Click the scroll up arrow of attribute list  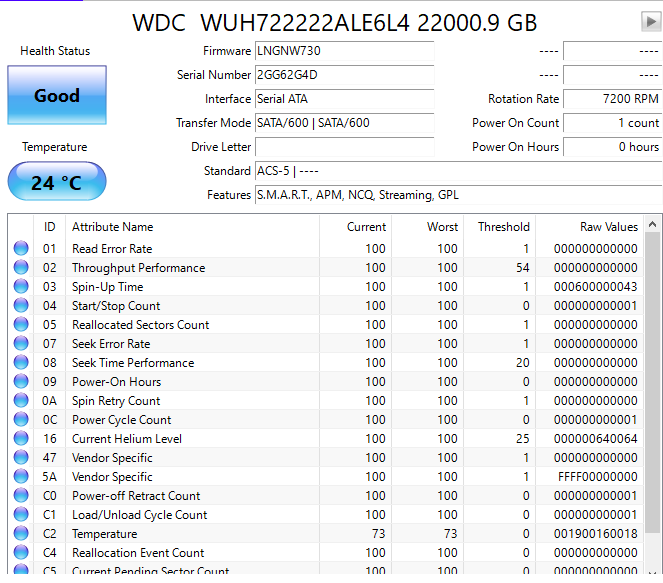(652, 224)
